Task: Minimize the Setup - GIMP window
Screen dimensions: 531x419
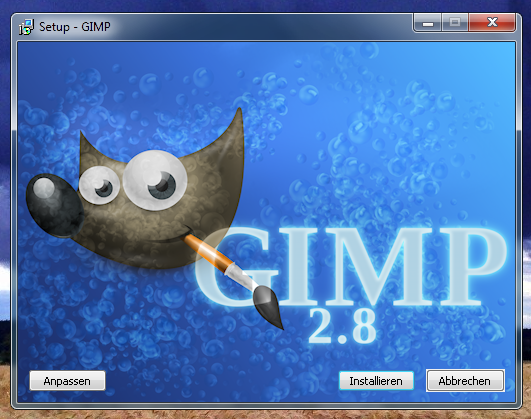Action: click(x=427, y=23)
